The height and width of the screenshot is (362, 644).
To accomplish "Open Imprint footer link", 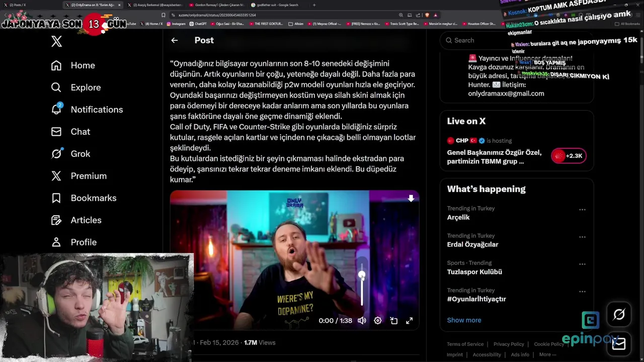I will tap(455, 354).
